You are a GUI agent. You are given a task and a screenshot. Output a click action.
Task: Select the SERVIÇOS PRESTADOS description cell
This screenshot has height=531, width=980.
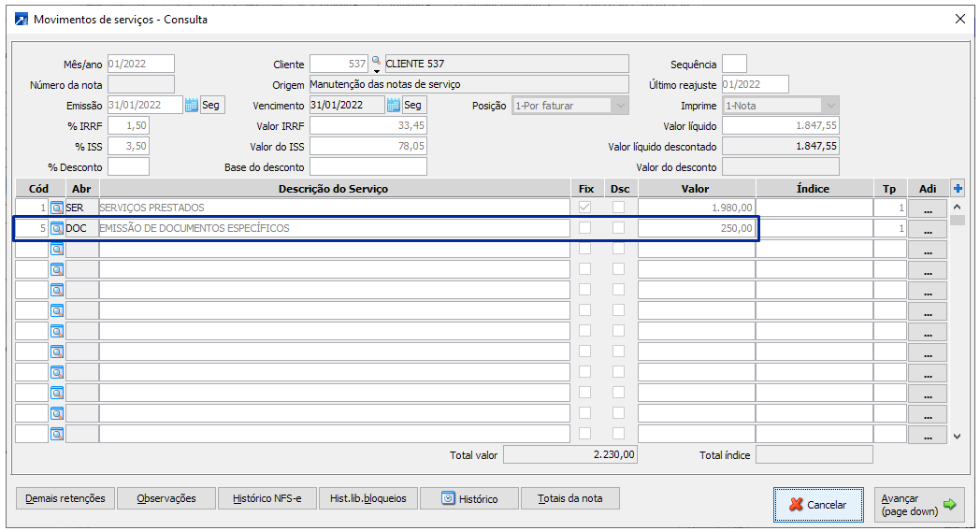tap(335, 208)
